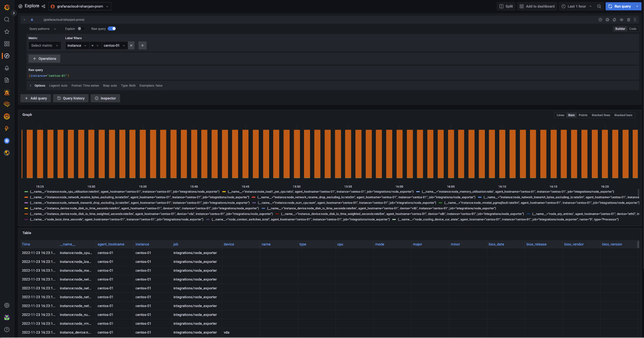Open the search magnifier in sidebar
The height and width of the screenshot is (338, 644).
pyautogui.click(x=7, y=20)
